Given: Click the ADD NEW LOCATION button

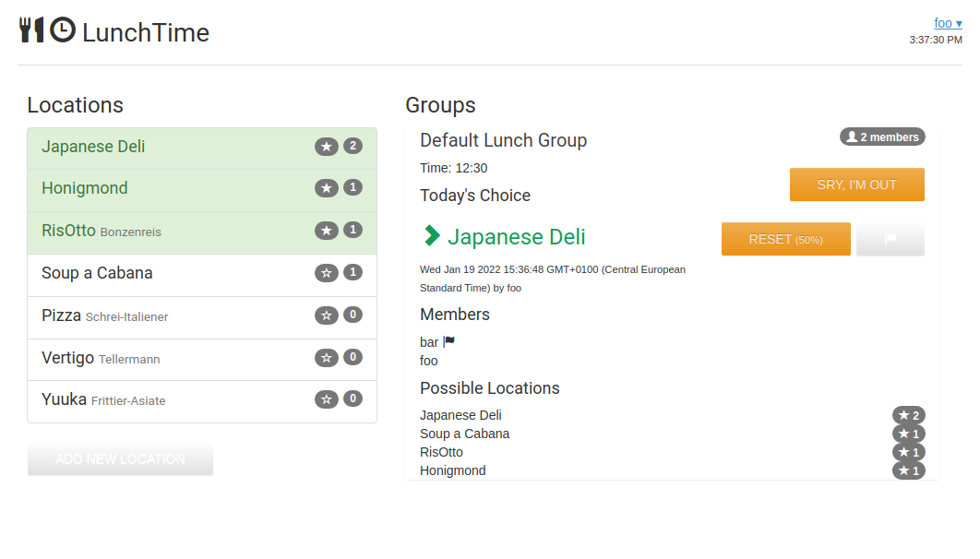Looking at the screenshot, I should click(120, 459).
